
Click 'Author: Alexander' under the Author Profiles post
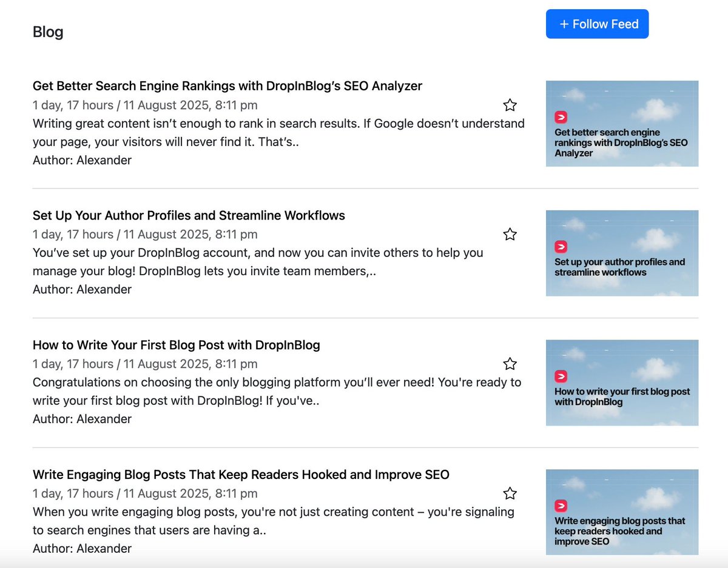[x=82, y=290]
